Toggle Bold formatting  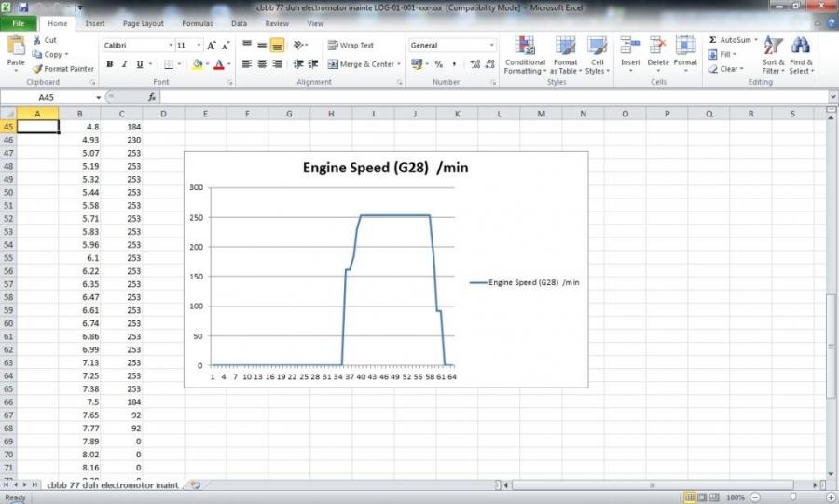[109, 64]
